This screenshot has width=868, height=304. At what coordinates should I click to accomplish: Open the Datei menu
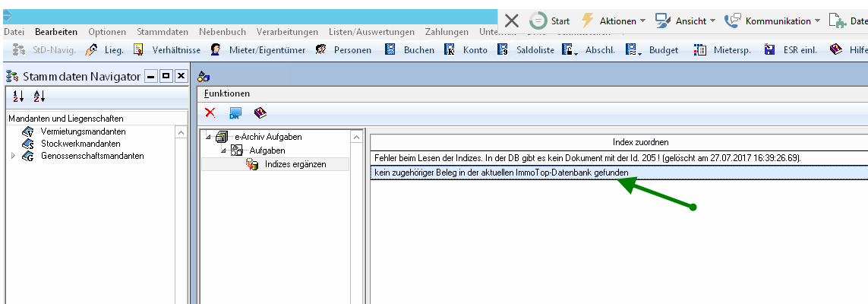coord(14,32)
